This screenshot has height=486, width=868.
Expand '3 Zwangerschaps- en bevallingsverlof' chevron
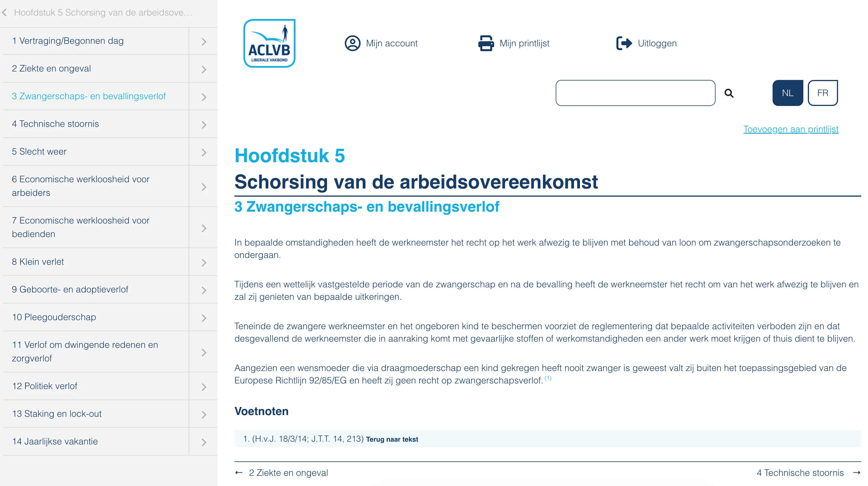[x=204, y=97]
